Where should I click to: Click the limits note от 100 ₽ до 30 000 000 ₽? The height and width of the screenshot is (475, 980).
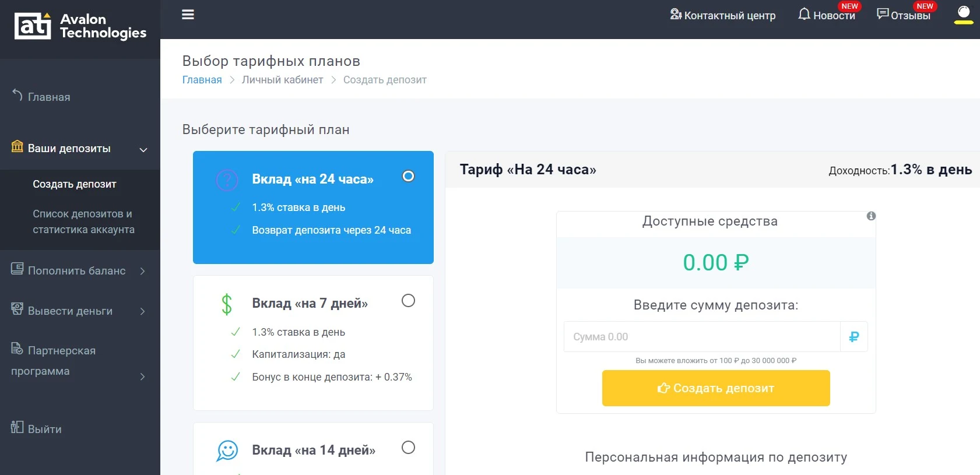point(716,361)
